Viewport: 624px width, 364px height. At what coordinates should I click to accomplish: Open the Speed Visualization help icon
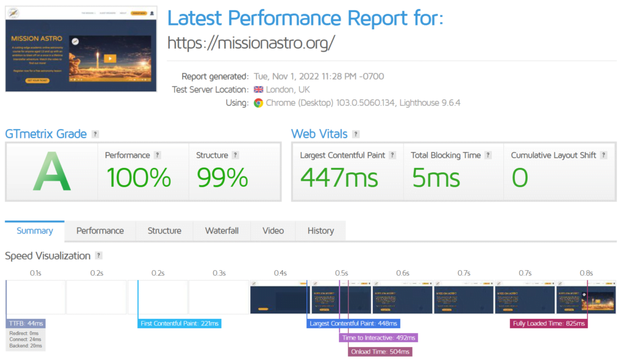coord(99,256)
